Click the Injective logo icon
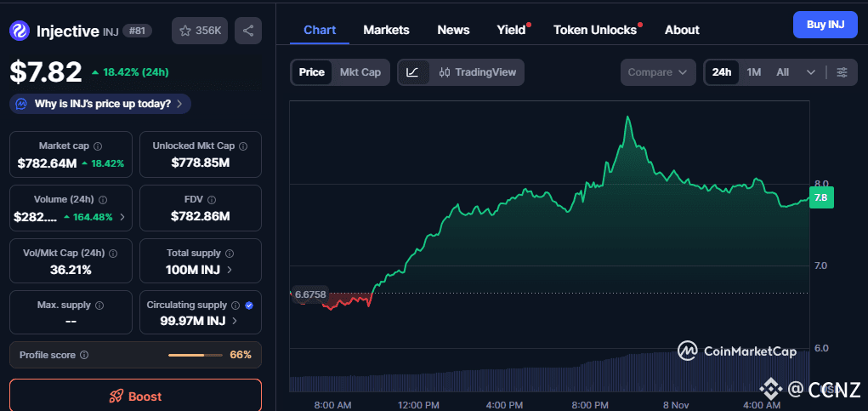This screenshot has width=868, height=411. tap(20, 31)
